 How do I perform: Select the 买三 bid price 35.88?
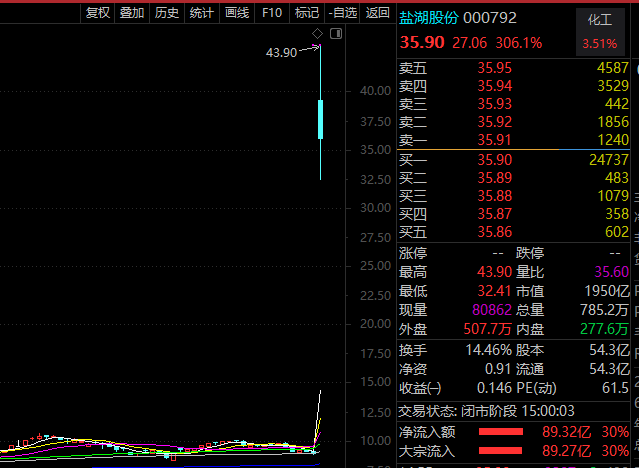tap(495, 196)
